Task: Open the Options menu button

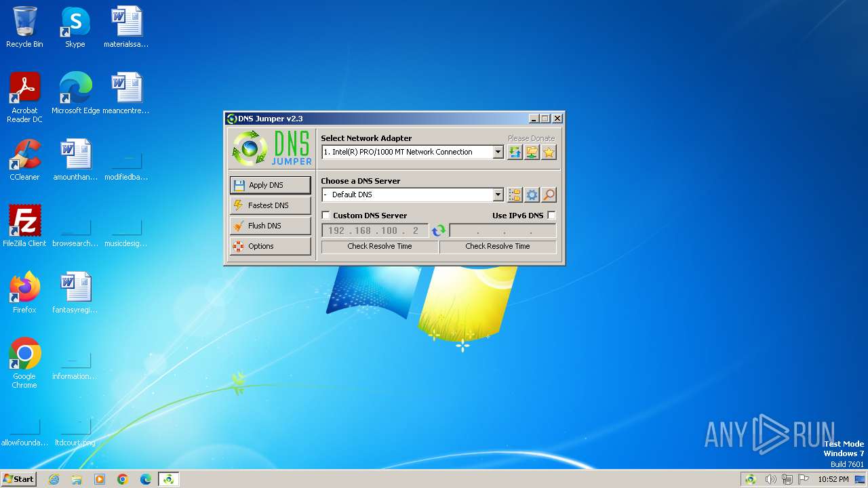Action: tap(270, 246)
